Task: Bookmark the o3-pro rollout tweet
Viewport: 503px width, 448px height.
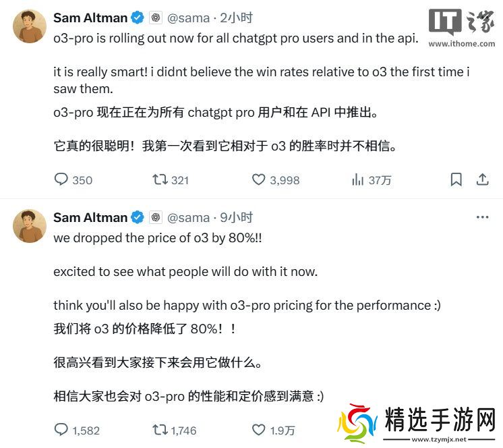Action: coord(456,179)
